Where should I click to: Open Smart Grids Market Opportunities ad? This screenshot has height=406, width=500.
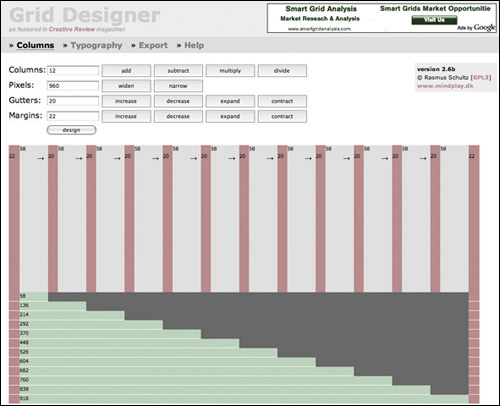435,9
